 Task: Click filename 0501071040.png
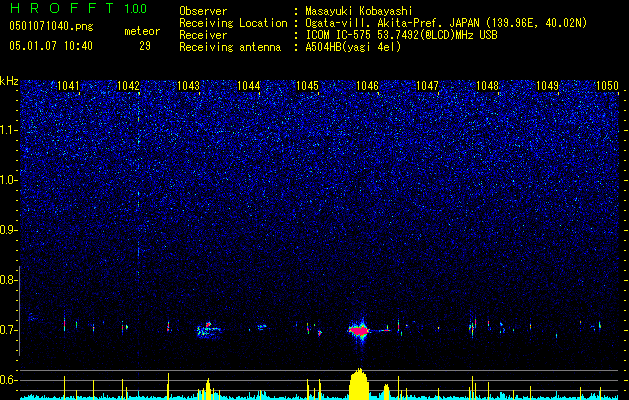coord(51,27)
